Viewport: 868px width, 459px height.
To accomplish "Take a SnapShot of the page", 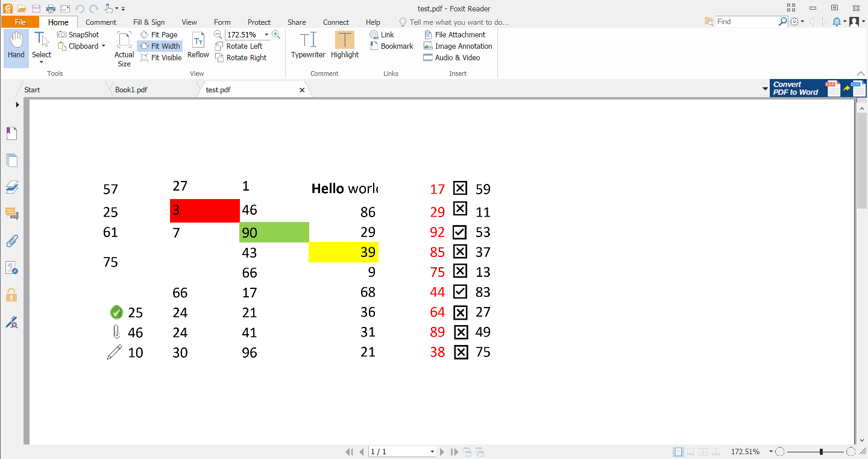I will coord(78,34).
